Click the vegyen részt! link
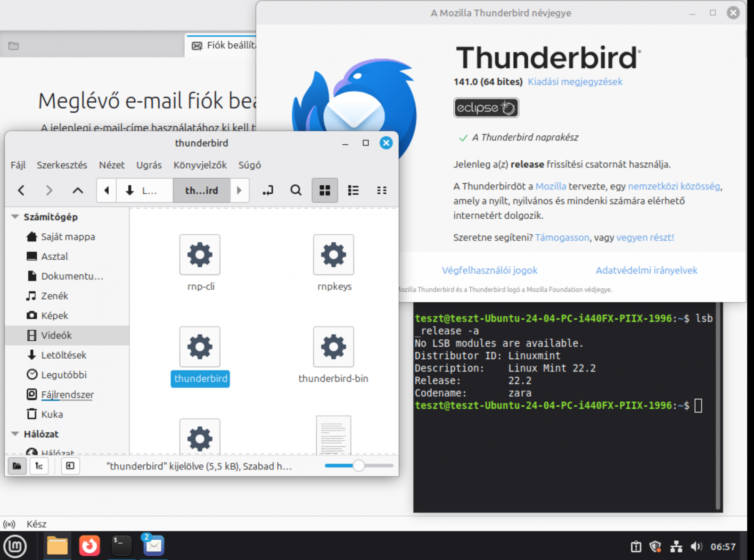The width and height of the screenshot is (754, 560). pyautogui.click(x=645, y=238)
